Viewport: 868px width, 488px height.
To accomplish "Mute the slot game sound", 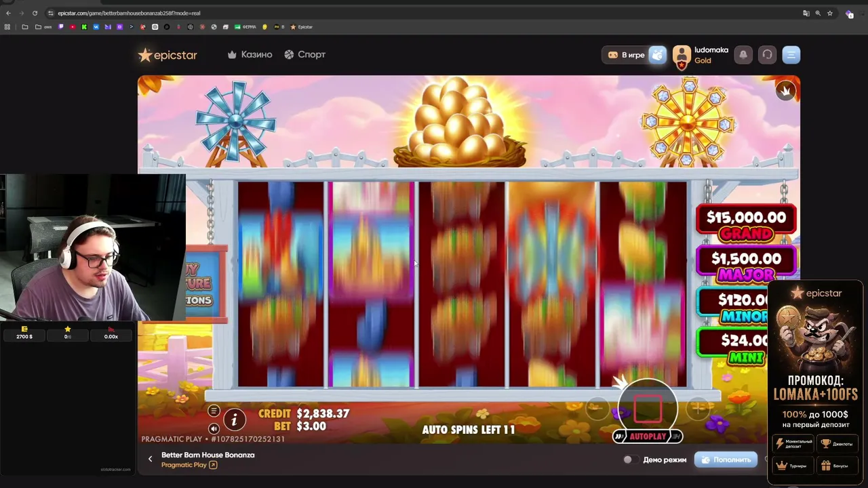I will click(x=214, y=428).
